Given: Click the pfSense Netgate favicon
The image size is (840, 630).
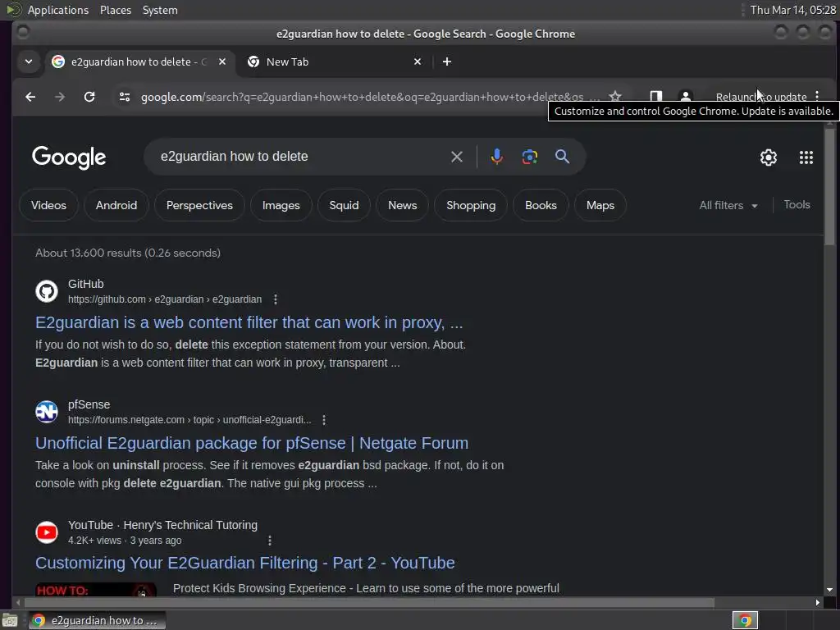Looking at the screenshot, I should point(47,412).
